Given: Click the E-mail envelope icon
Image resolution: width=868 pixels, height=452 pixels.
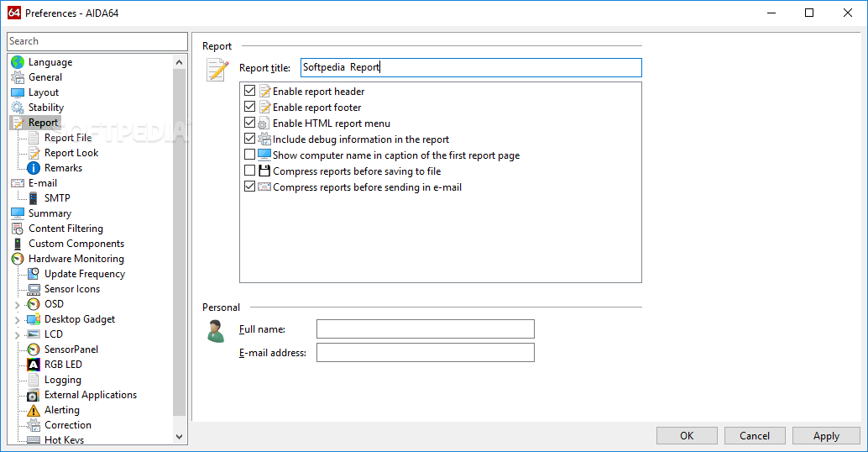Looking at the screenshot, I should (x=18, y=183).
